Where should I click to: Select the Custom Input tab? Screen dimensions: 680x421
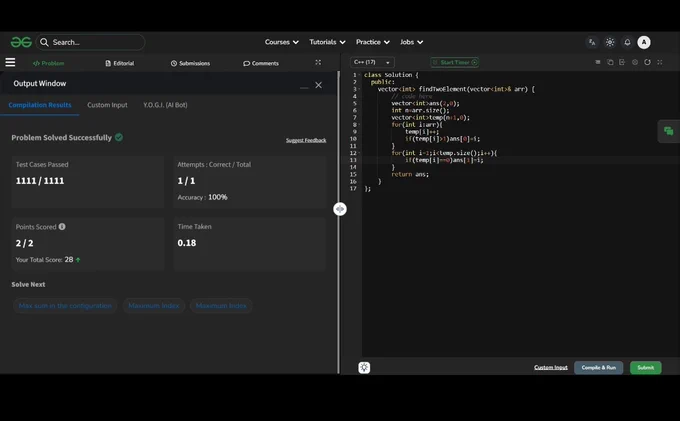click(x=107, y=105)
